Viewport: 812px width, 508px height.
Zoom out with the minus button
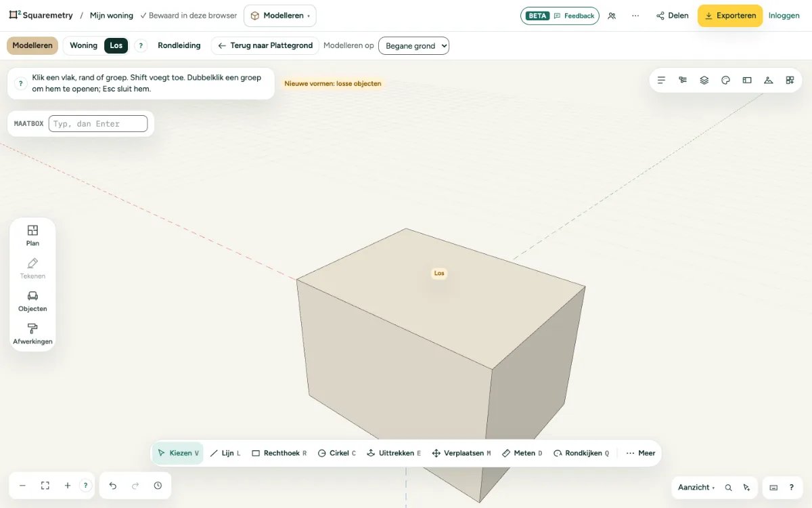click(x=22, y=486)
